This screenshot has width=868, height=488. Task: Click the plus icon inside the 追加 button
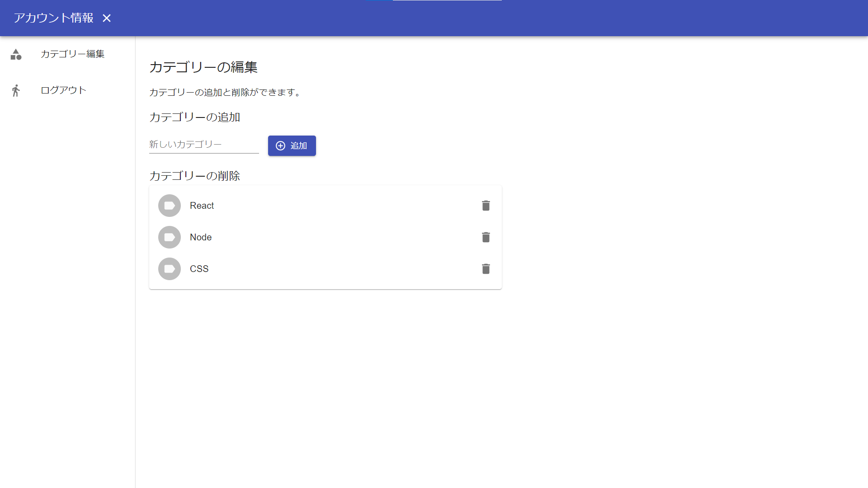(x=280, y=145)
